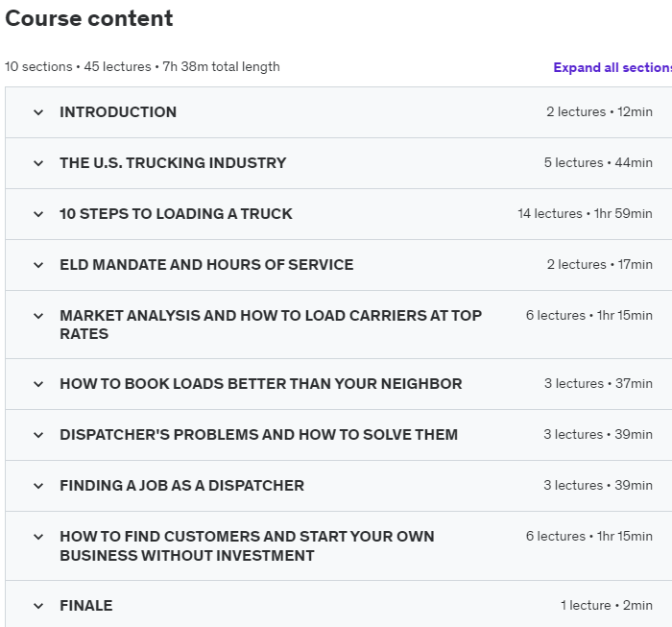Open MARKET ANALYSIS AND HOW TO LOAD CARRIERS title
Image resolution: width=672 pixels, height=627 pixels.
[x=271, y=325]
